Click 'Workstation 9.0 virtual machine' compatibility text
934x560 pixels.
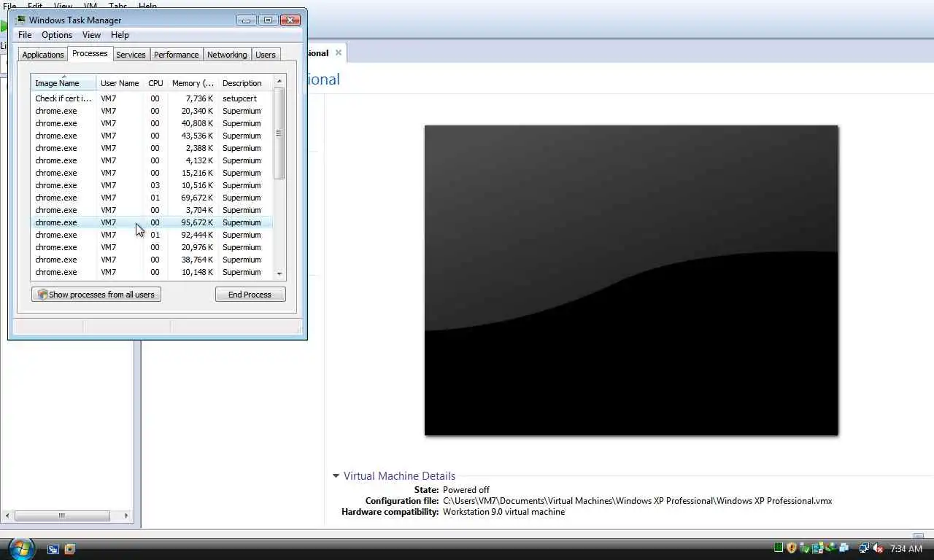tap(503, 512)
